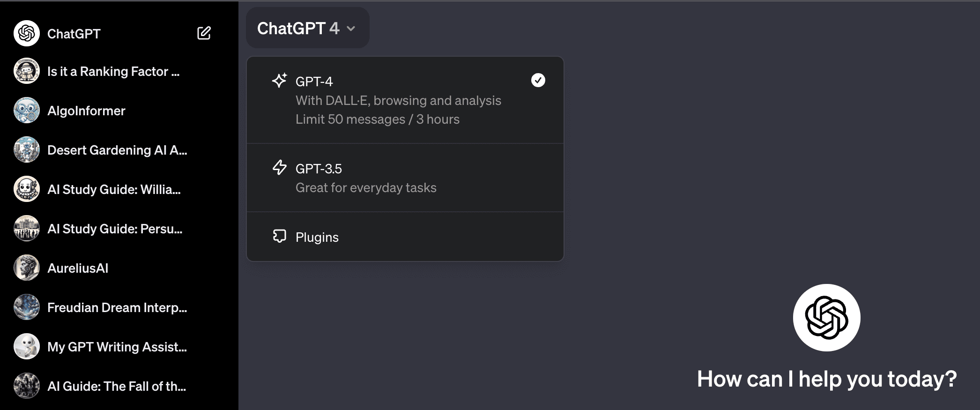Viewport: 980px width, 410px height.
Task: Select GPT-4 model option
Action: (x=405, y=100)
